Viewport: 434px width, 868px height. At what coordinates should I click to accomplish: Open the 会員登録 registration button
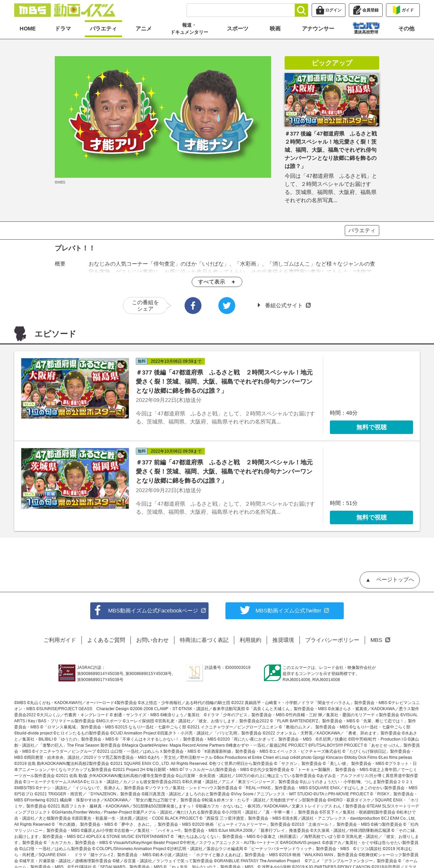coord(366,10)
